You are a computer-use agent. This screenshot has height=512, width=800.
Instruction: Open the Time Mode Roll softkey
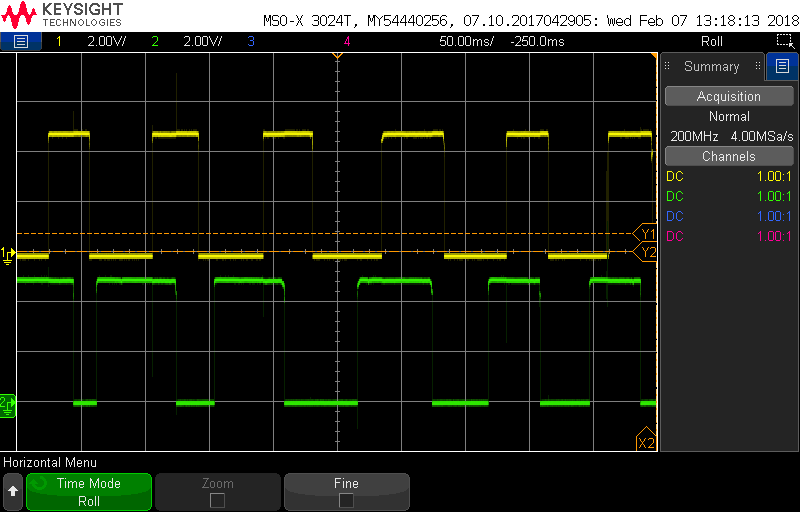[89, 492]
